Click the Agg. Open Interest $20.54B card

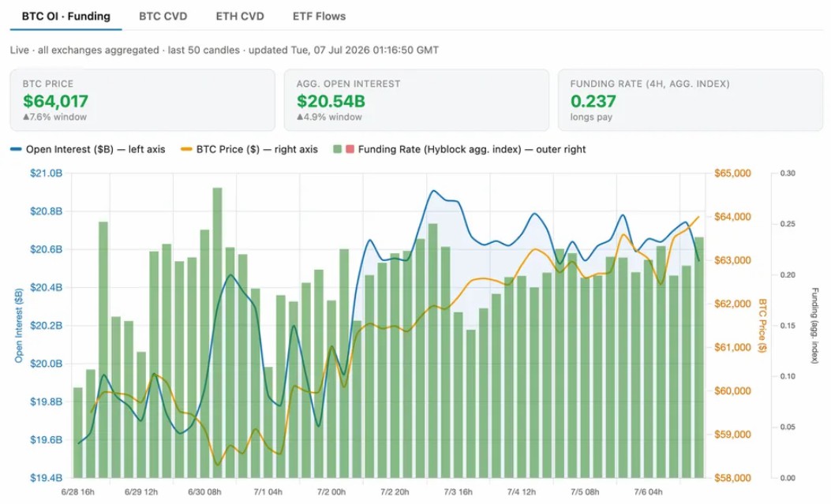pos(417,100)
